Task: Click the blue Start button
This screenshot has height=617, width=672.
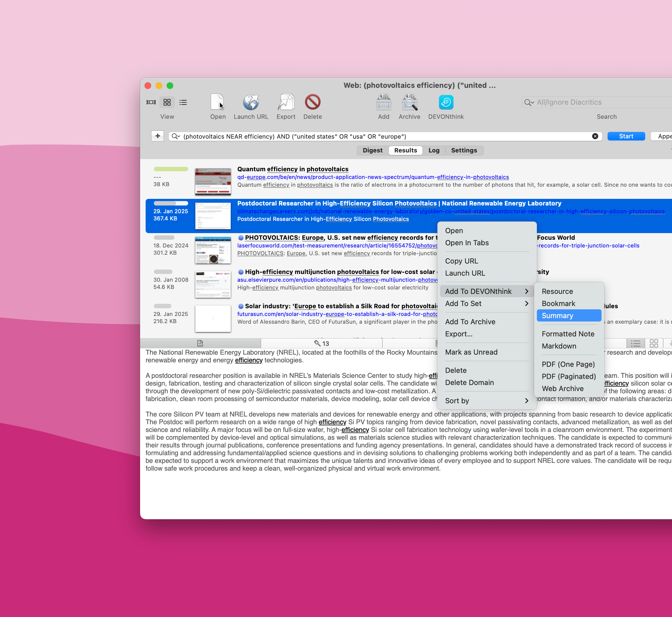Action: point(626,136)
